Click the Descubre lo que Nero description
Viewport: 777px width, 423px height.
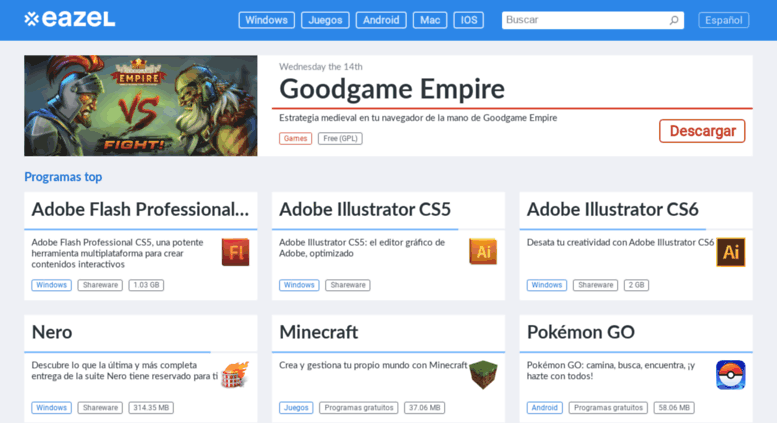coord(124,370)
